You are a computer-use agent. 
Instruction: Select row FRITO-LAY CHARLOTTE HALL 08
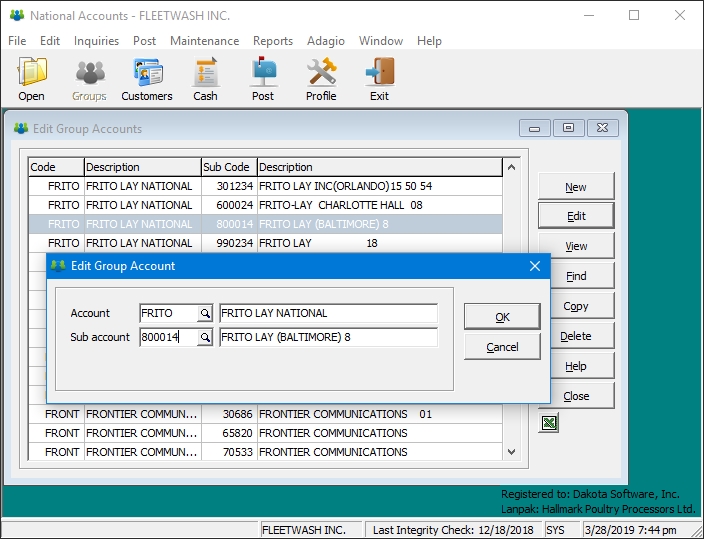pyautogui.click(x=265, y=205)
